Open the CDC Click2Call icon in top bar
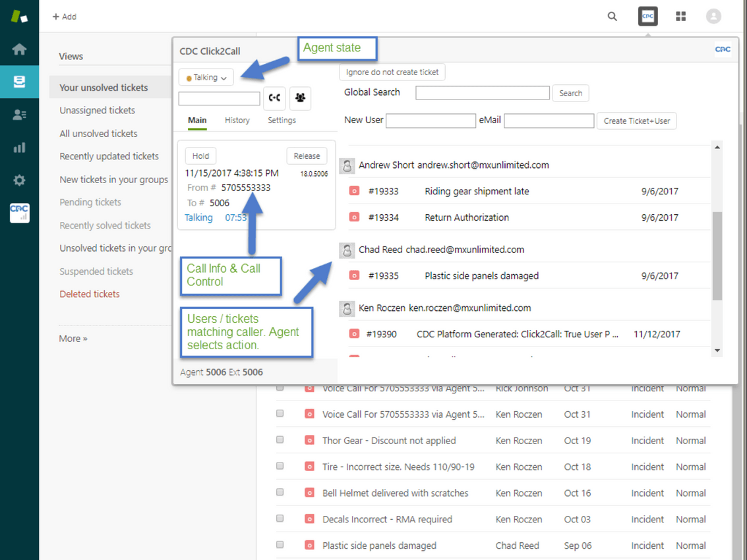Screen dimensions: 747x560 click(x=647, y=16)
